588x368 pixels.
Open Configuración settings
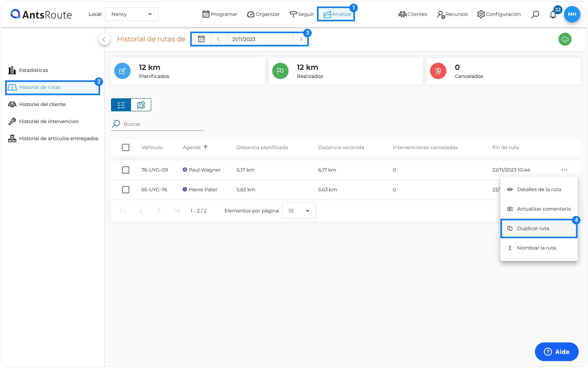[499, 14]
